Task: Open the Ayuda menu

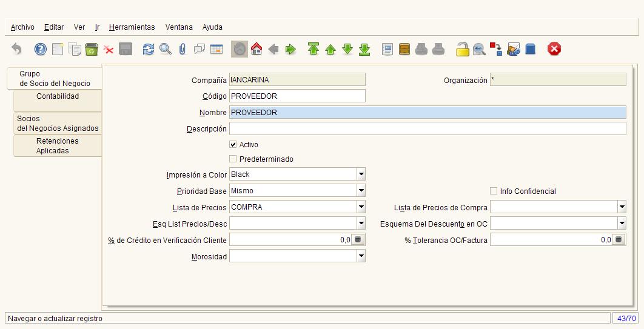Action: [212, 27]
